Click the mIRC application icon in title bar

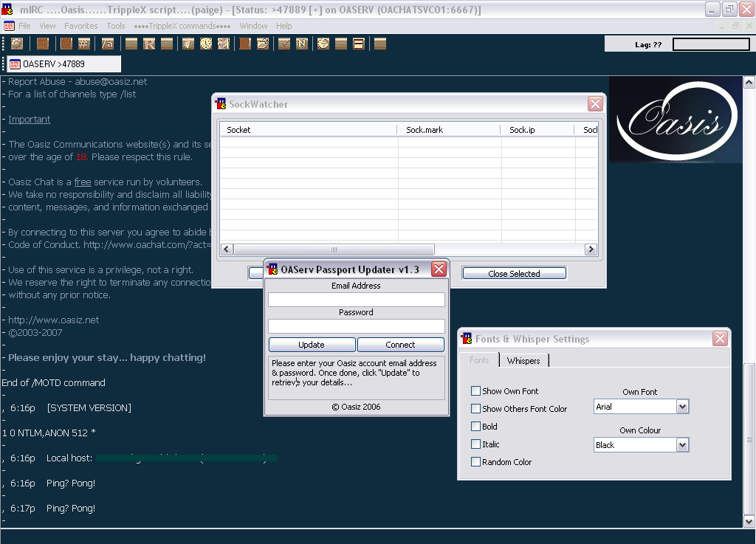point(7,9)
